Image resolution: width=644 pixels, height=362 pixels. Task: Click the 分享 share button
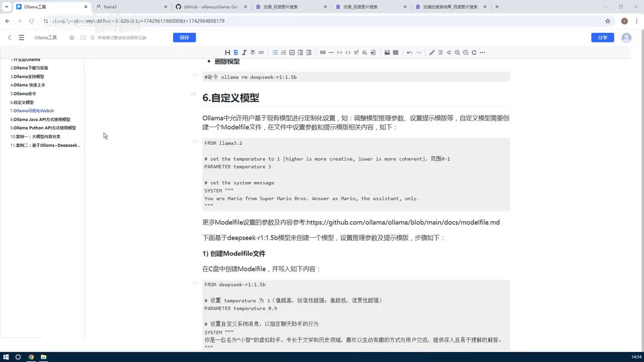[603, 38]
